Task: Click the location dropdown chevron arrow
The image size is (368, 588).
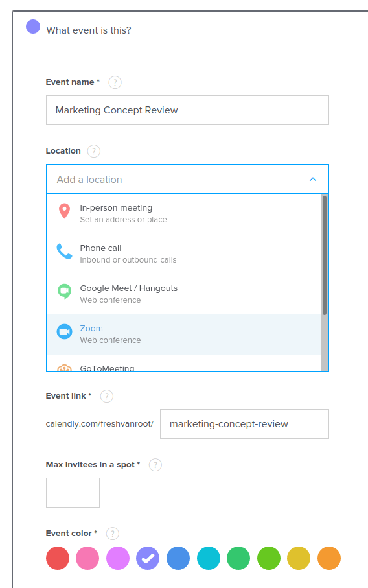Action: 313,179
